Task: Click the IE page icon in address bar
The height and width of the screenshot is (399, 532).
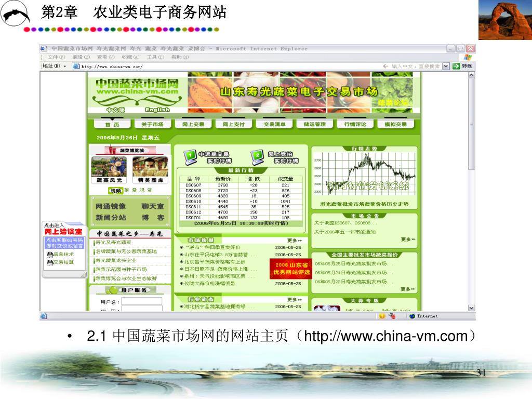Action: point(76,66)
